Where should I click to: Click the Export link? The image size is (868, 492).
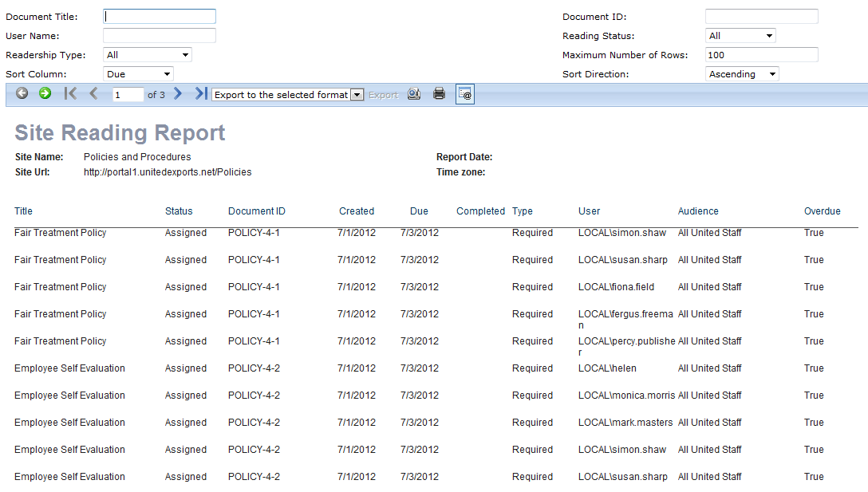(383, 95)
